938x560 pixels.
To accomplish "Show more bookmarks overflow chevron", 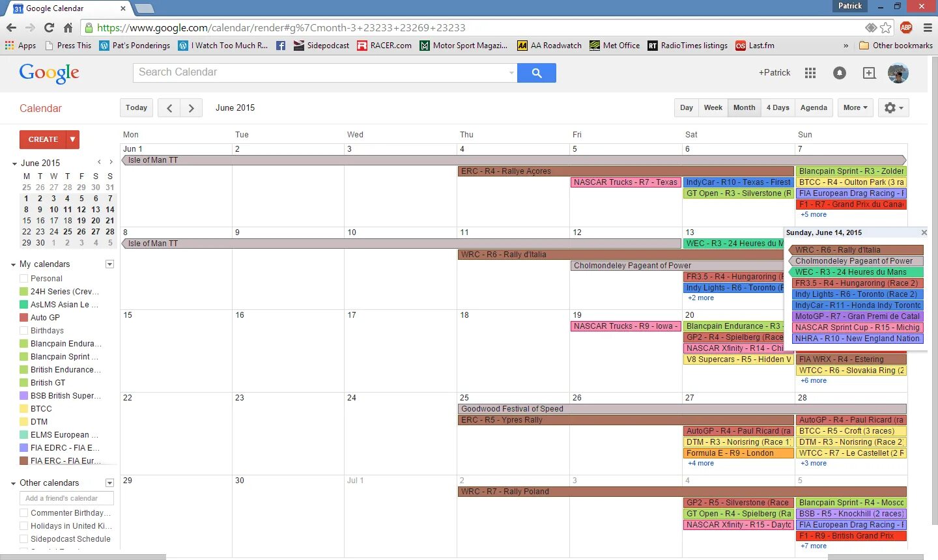I will point(846,46).
